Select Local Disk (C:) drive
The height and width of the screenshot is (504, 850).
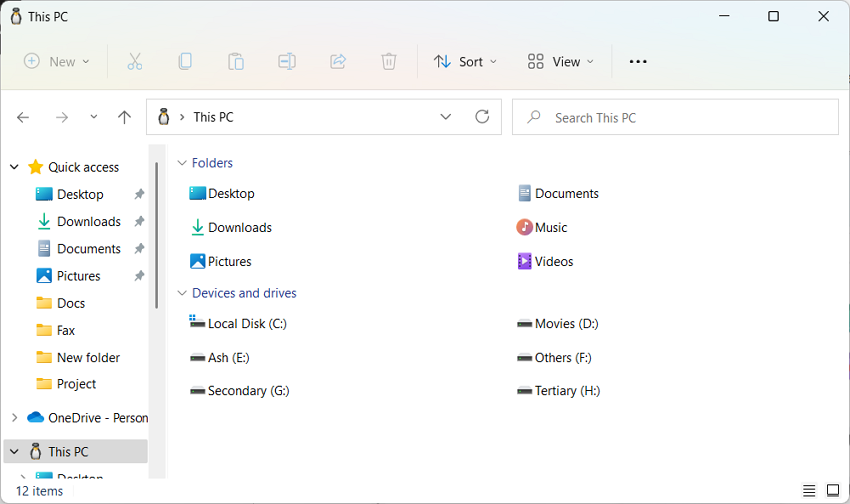click(238, 323)
